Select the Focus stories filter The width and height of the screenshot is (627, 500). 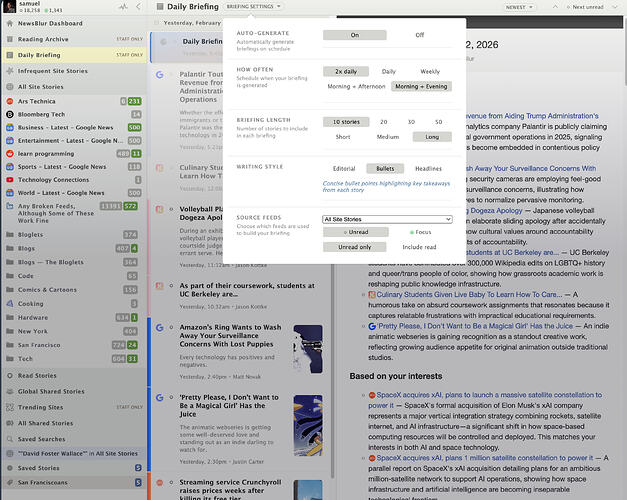tap(420, 232)
